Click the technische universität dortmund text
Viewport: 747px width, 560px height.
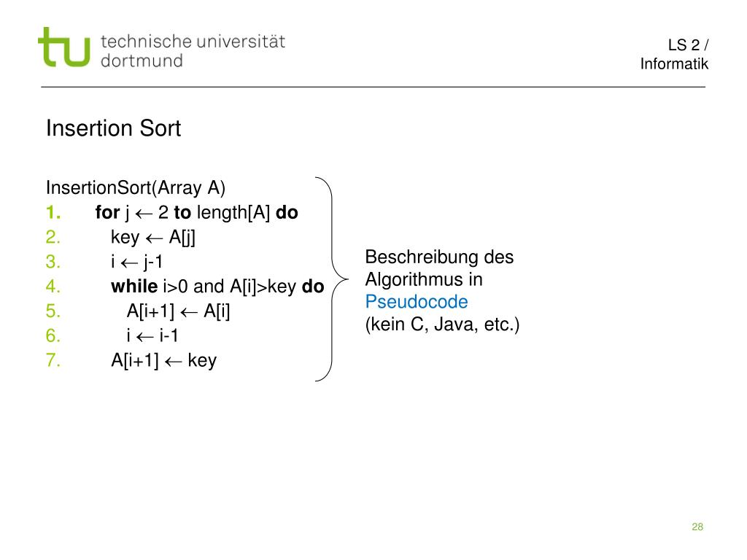pyautogui.click(x=193, y=51)
